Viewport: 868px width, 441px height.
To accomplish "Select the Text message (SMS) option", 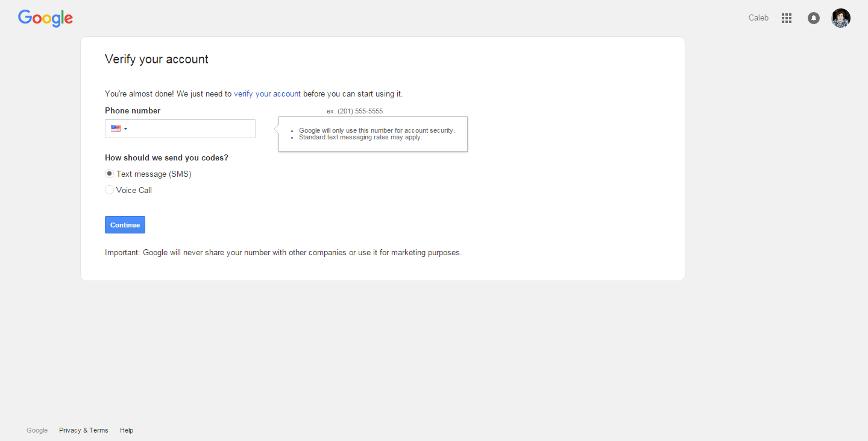I will click(109, 174).
